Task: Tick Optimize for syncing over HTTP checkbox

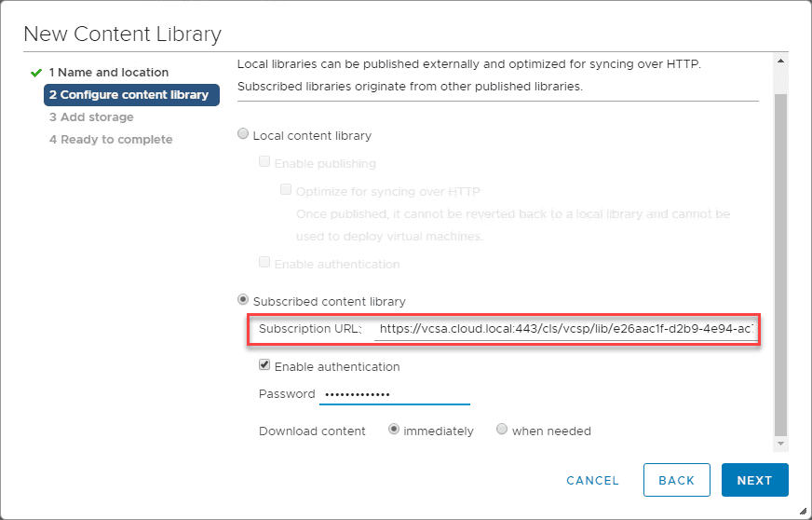Action: pyautogui.click(x=287, y=191)
